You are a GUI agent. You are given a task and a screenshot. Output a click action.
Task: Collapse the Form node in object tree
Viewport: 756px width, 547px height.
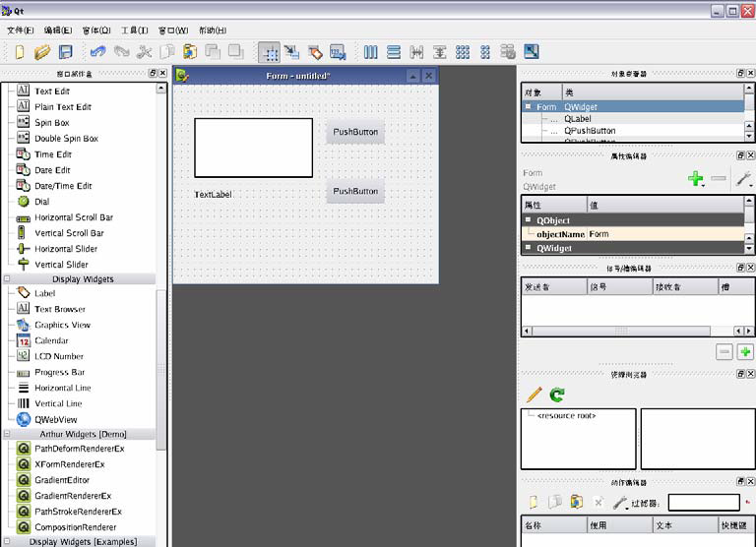click(x=529, y=106)
